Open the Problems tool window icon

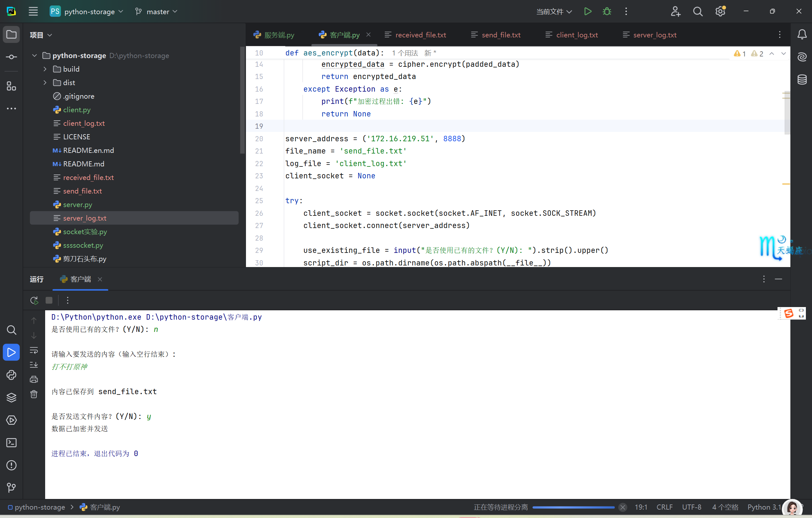pos(12,465)
